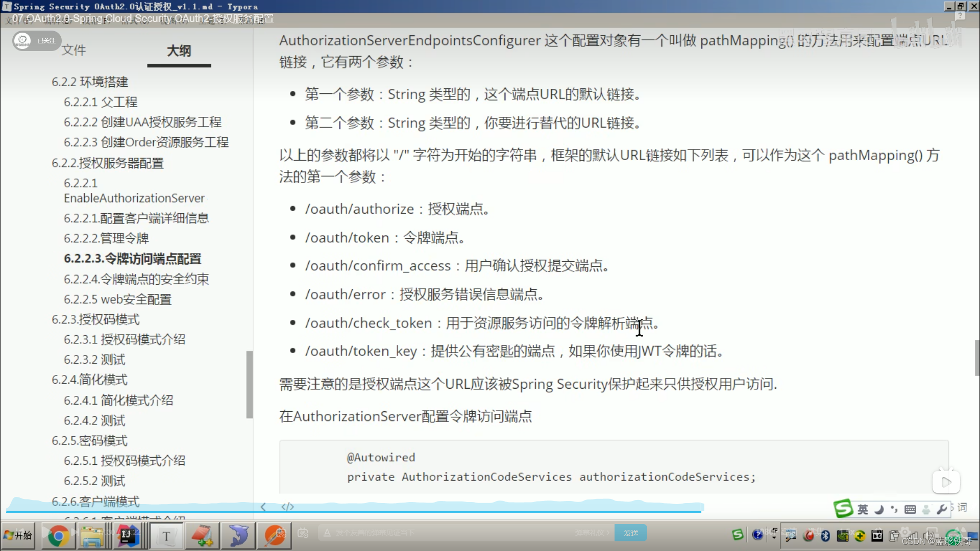Toggle the moon half-width icon on IME bar
980x551 pixels.
tap(879, 509)
